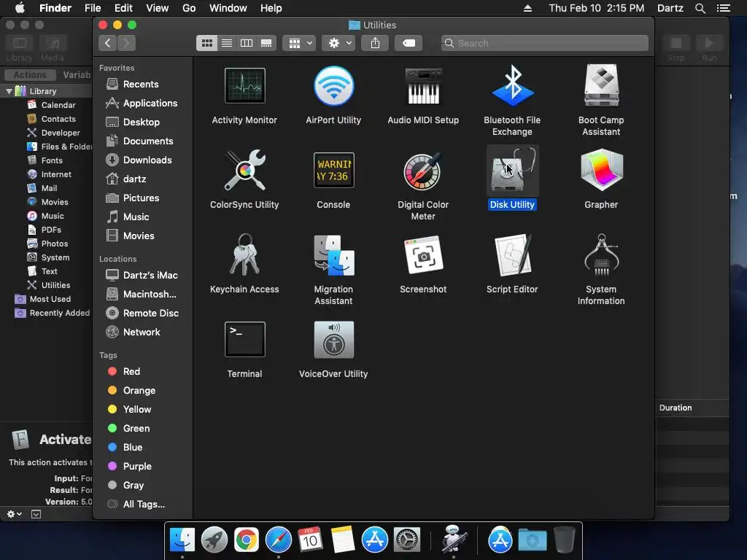Open the Action gear dropdown
Screen dimensions: 747x560
pyautogui.click(x=338, y=43)
